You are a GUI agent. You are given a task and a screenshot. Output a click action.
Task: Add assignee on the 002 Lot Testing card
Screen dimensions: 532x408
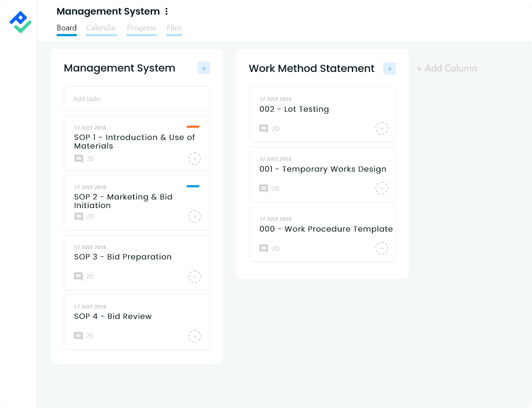click(x=382, y=128)
